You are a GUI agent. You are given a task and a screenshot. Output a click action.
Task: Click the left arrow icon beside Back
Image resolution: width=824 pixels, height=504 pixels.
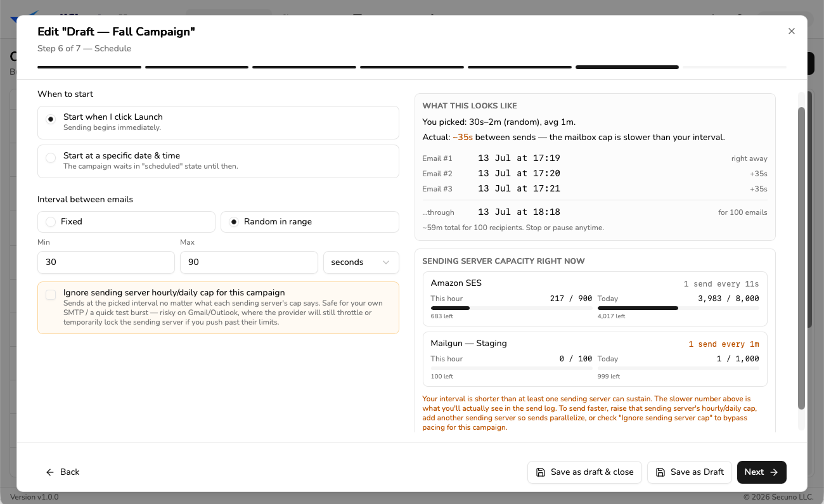(x=50, y=472)
